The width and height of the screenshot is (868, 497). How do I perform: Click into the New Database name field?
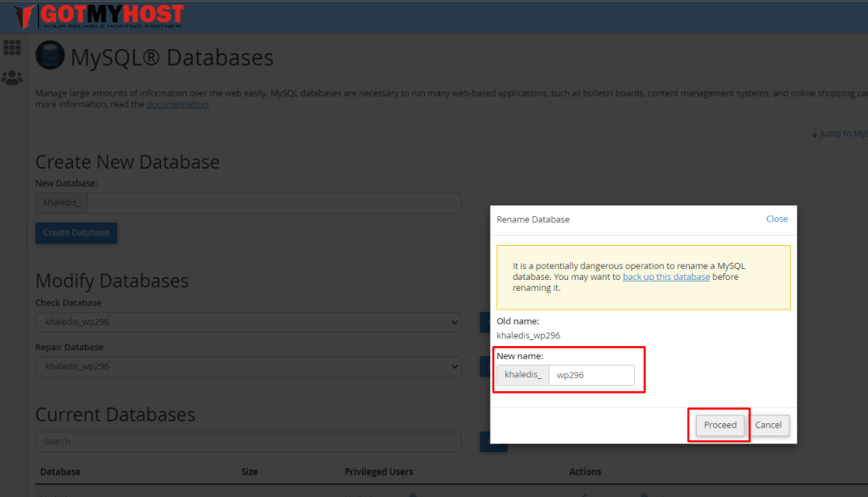(x=275, y=204)
